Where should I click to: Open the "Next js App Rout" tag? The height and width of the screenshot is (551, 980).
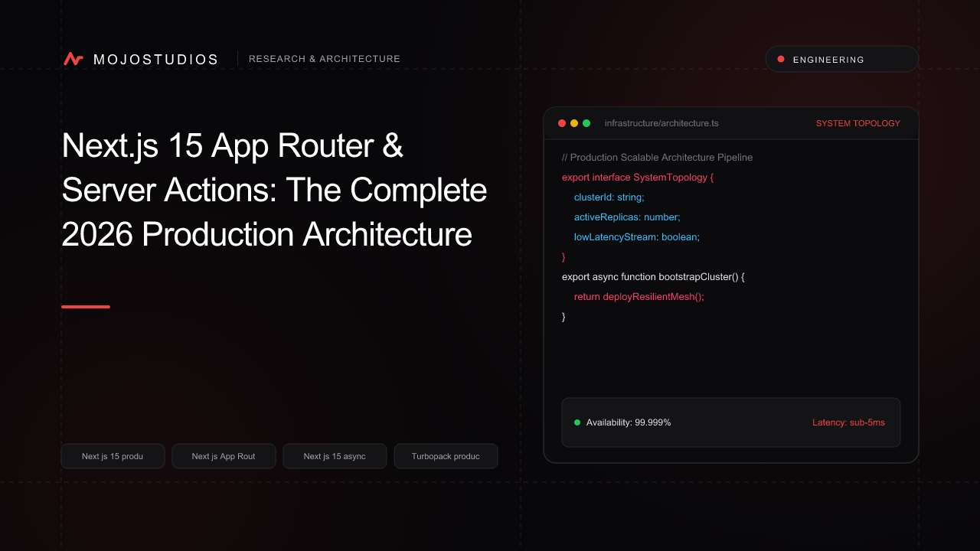pyautogui.click(x=224, y=456)
